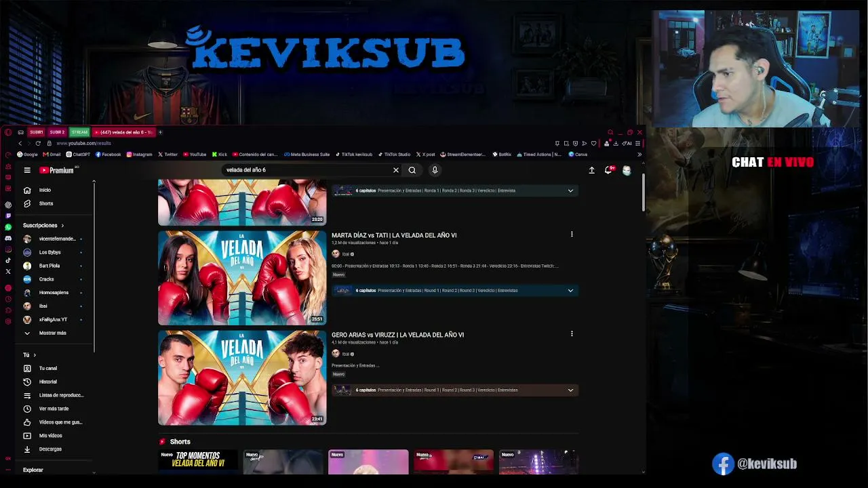Screen dimensions: 868x488
Task: Play the Gero Arias vs Viruzz thumbnail
Action: 242,378
